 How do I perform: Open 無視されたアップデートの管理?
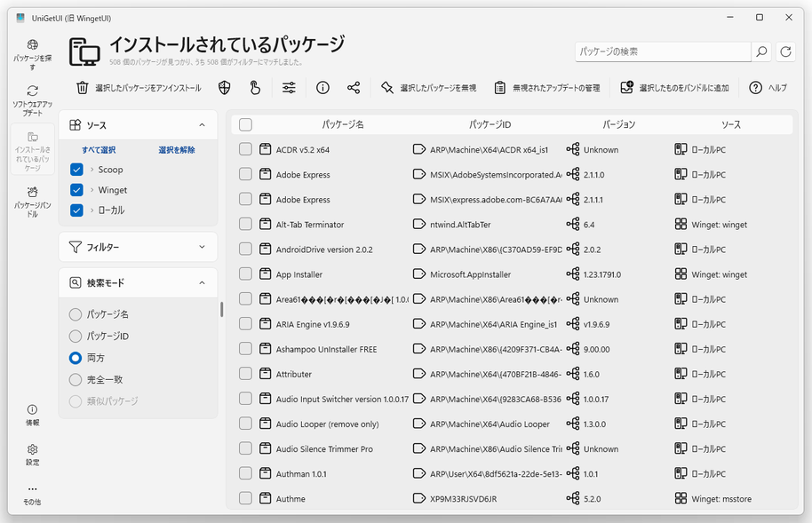[x=547, y=88]
